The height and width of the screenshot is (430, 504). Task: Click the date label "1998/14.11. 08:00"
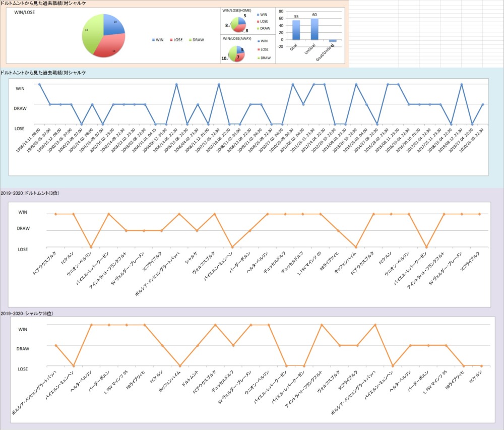point(28,141)
